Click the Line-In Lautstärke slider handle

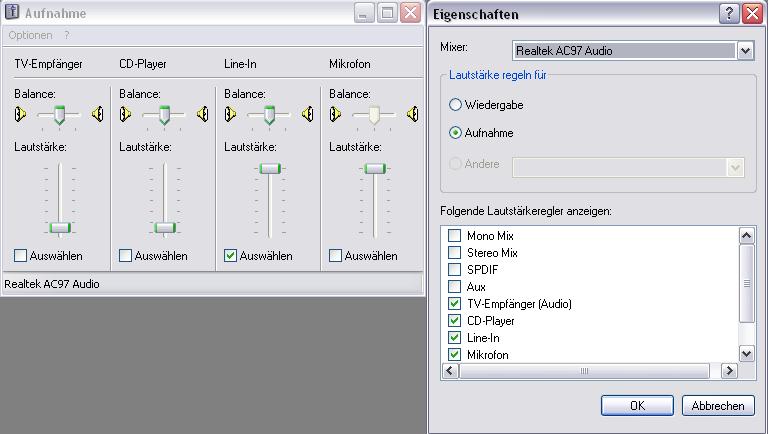click(x=270, y=169)
